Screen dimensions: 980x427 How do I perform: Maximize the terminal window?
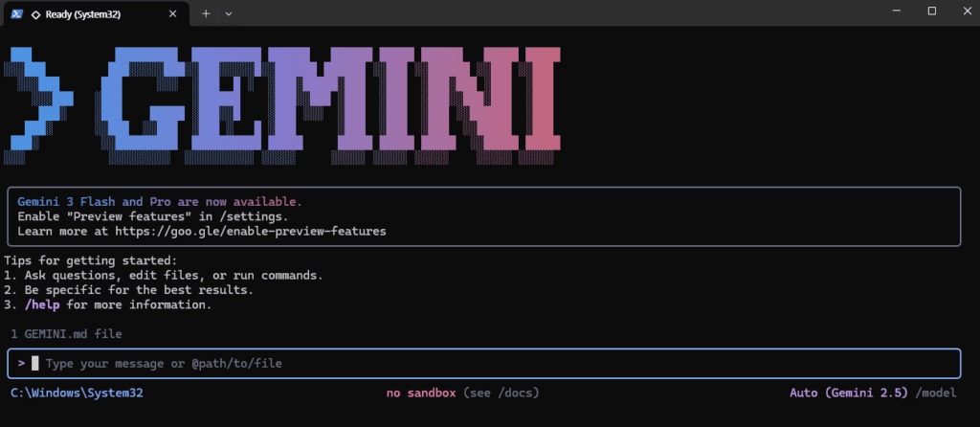(x=932, y=11)
